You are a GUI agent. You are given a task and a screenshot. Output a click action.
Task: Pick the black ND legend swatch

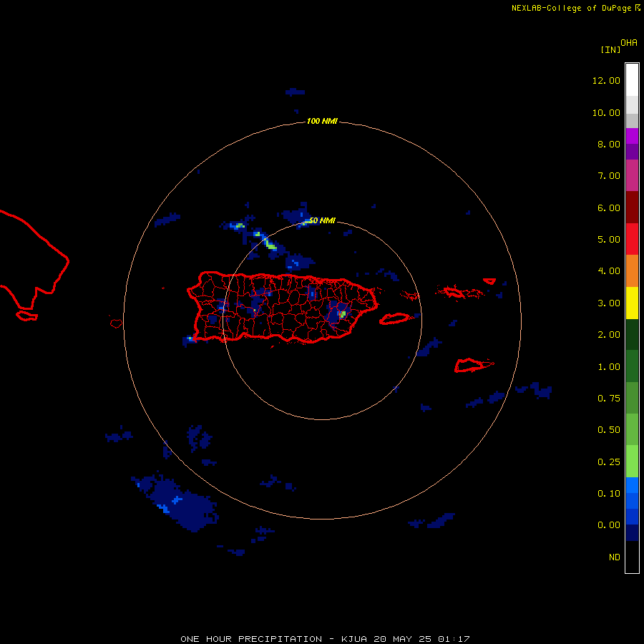[632, 557]
